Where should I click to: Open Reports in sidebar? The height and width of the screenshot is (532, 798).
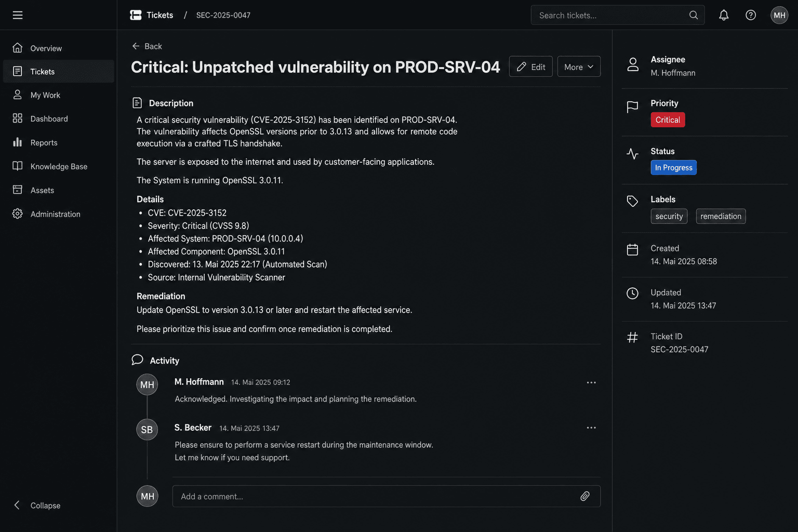[x=59, y=142]
